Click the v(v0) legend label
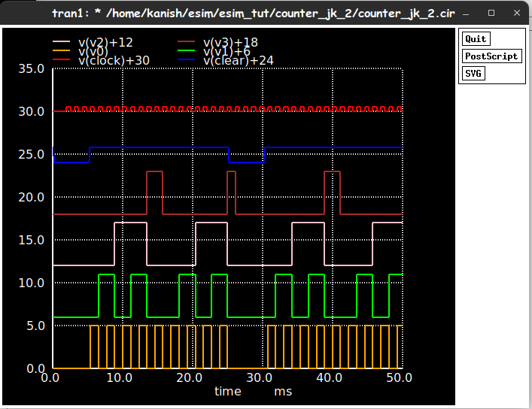 (x=93, y=52)
